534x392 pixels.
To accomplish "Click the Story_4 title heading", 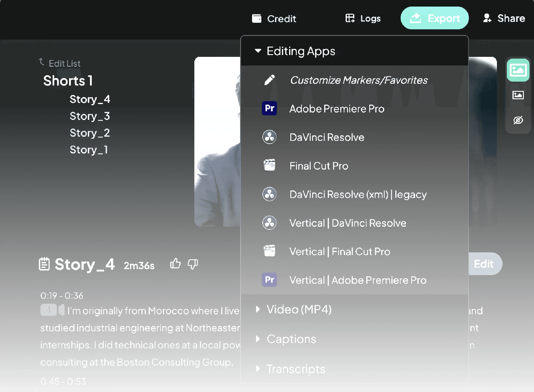I will point(85,264).
